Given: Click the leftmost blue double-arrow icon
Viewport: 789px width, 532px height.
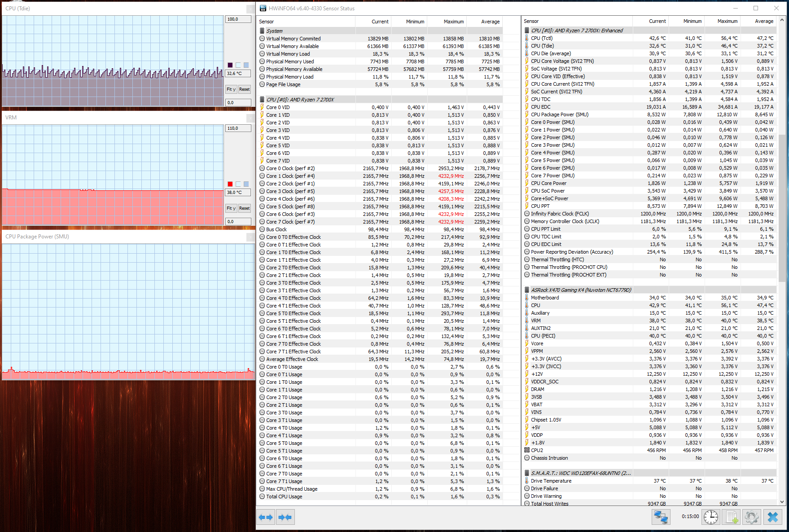Looking at the screenshot, I should [x=266, y=517].
